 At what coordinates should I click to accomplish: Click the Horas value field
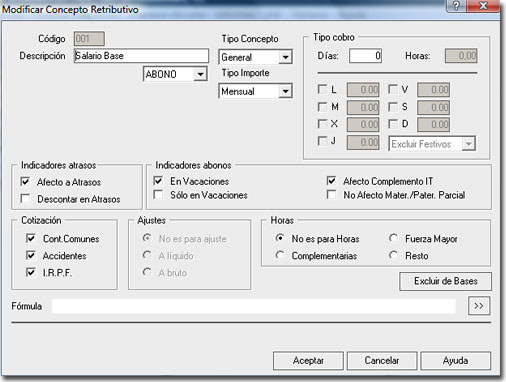pyautogui.click(x=461, y=56)
